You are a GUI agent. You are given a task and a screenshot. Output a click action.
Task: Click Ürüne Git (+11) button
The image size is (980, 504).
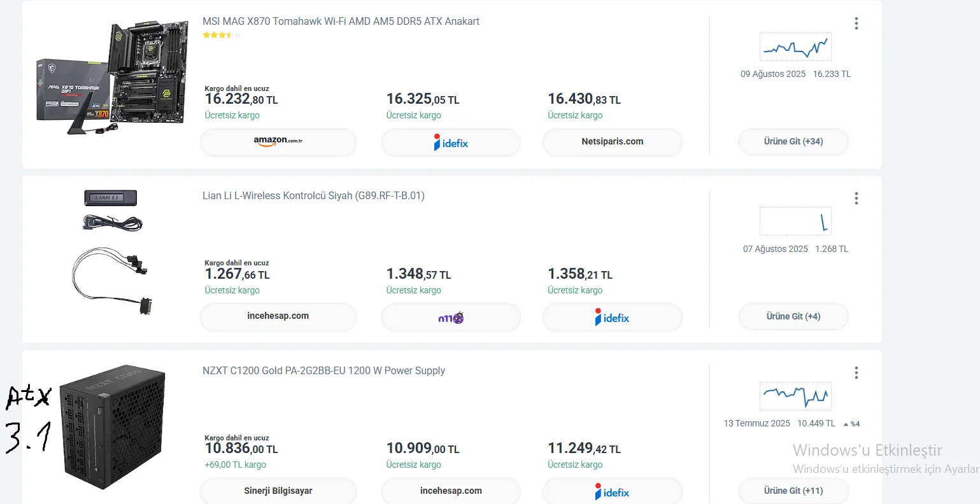coord(793,491)
